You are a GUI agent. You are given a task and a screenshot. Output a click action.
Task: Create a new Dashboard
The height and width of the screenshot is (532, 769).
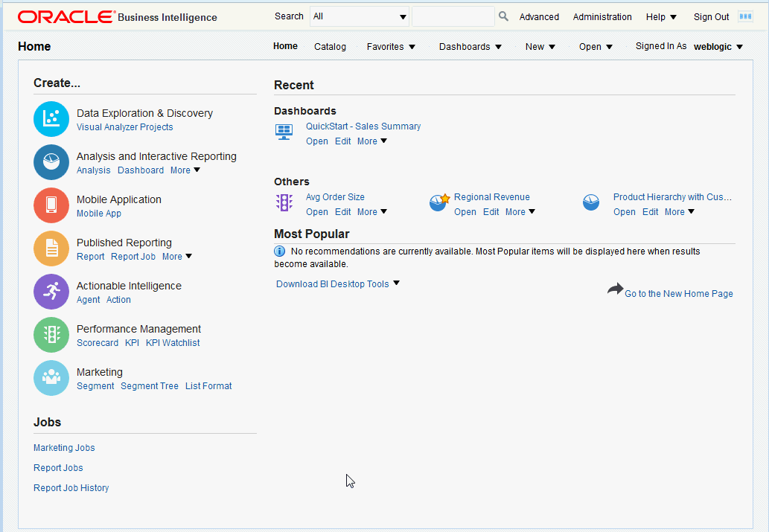click(141, 170)
